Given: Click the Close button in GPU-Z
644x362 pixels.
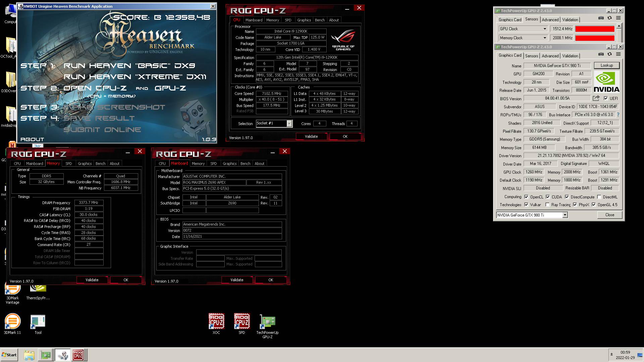Looking at the screenshot, I should (x=610, y=215).
